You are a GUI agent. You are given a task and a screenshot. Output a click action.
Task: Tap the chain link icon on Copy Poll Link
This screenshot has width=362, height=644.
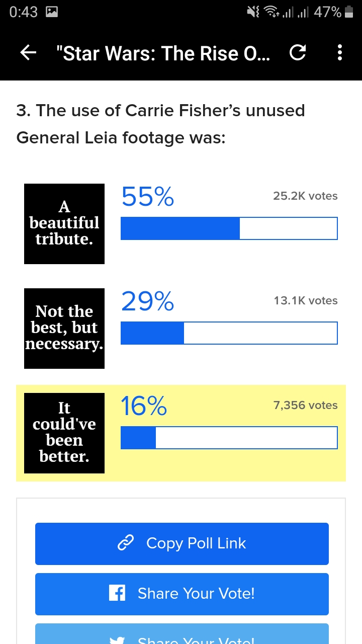click(125, 543)
